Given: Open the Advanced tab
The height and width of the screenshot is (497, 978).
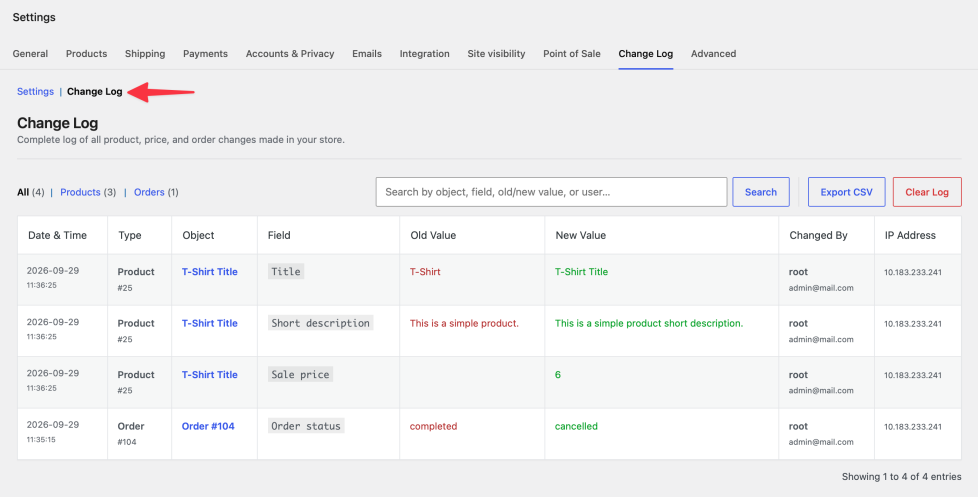Looking at the screenshot, I should click(x=714, y=54).
